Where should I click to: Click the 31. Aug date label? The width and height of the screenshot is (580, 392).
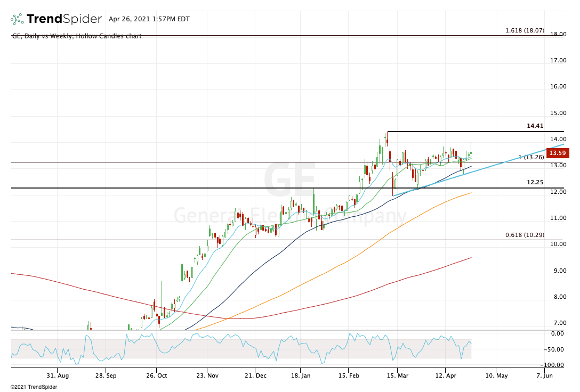pyautogui.click(x=58, y=375)
